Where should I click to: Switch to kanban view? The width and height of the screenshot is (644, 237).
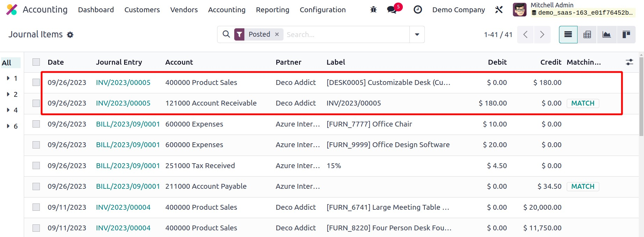point(626,35)
